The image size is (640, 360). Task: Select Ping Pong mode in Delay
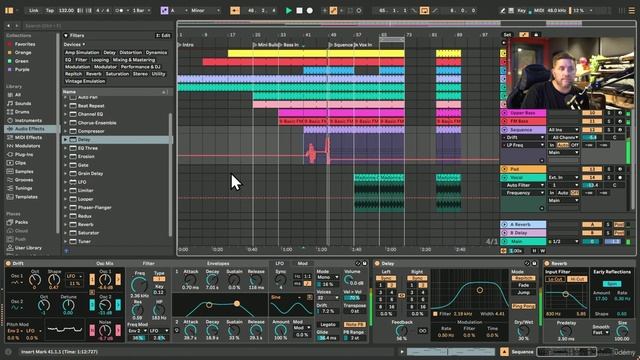[523, 306]
